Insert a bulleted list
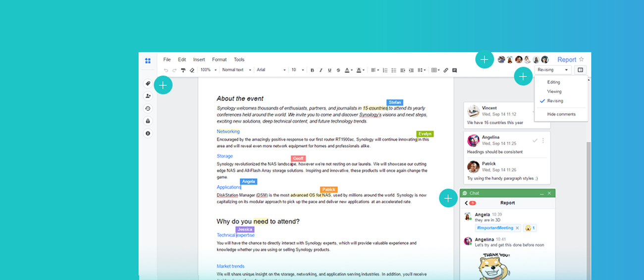This screenshot has height=280, width=644. pyautogui.click(x=394, y=70)
